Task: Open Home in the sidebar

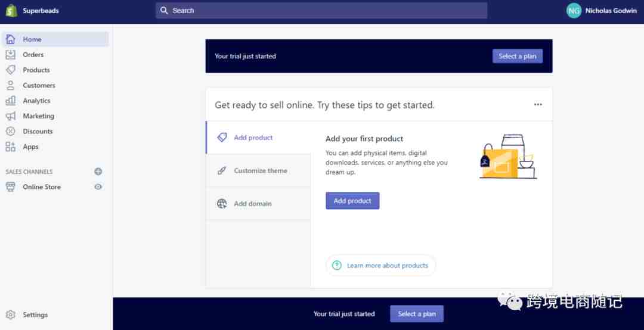Action: [x=56, y=39]
